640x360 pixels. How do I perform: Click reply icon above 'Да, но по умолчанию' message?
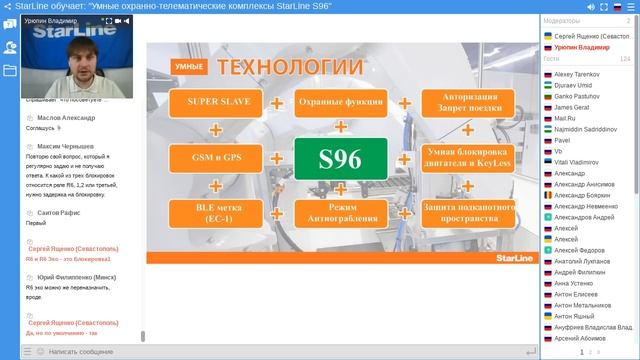(x=29, y=316)
